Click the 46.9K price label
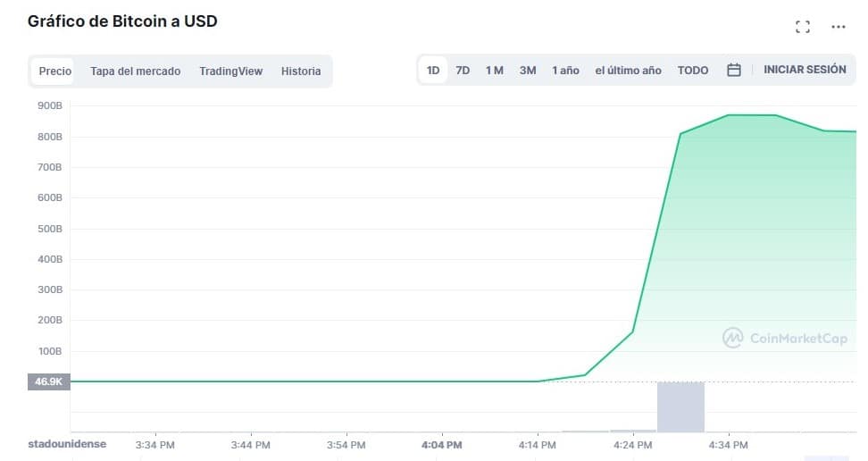This screenshot has width=868, height=461. point(49,381)
